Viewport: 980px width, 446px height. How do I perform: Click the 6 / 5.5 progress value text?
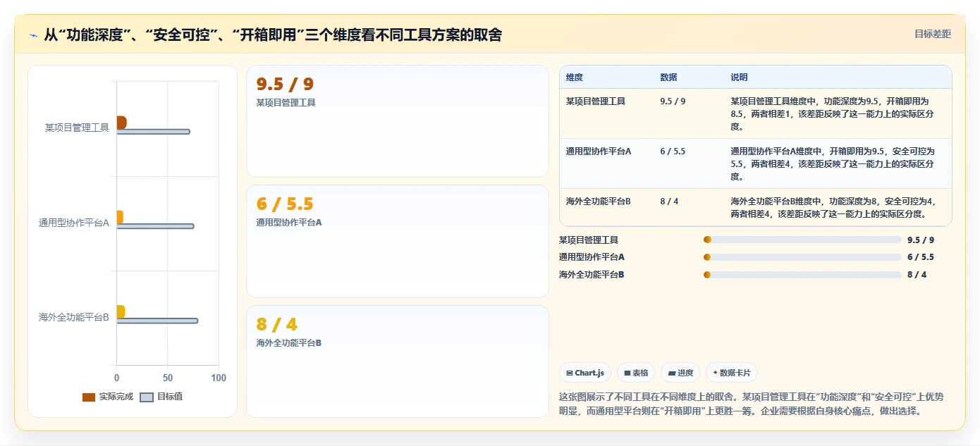click(921, 257)
